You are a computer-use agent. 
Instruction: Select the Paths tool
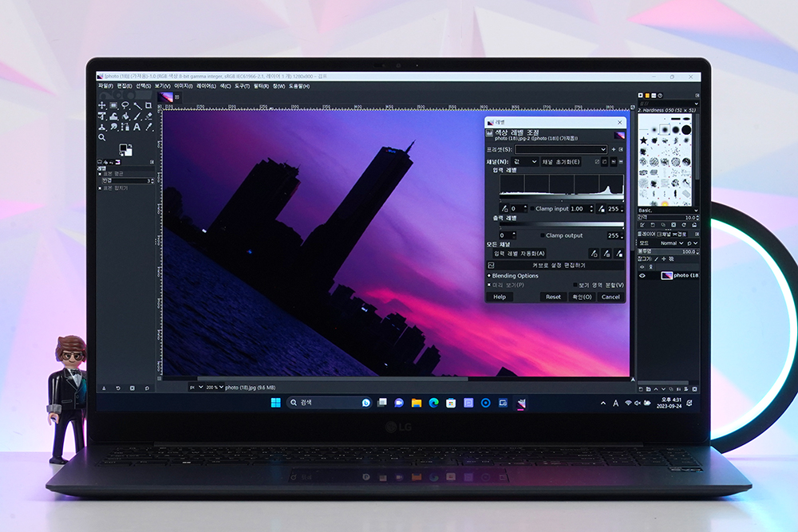click(x=125, y=127)
